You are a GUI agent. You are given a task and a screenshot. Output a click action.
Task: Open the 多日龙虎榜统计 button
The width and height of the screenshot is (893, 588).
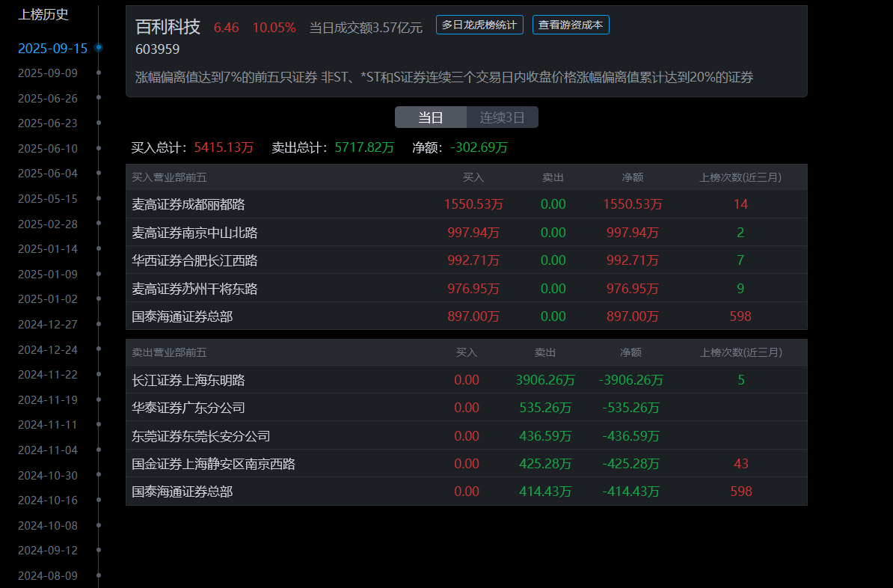pos(479,25)
